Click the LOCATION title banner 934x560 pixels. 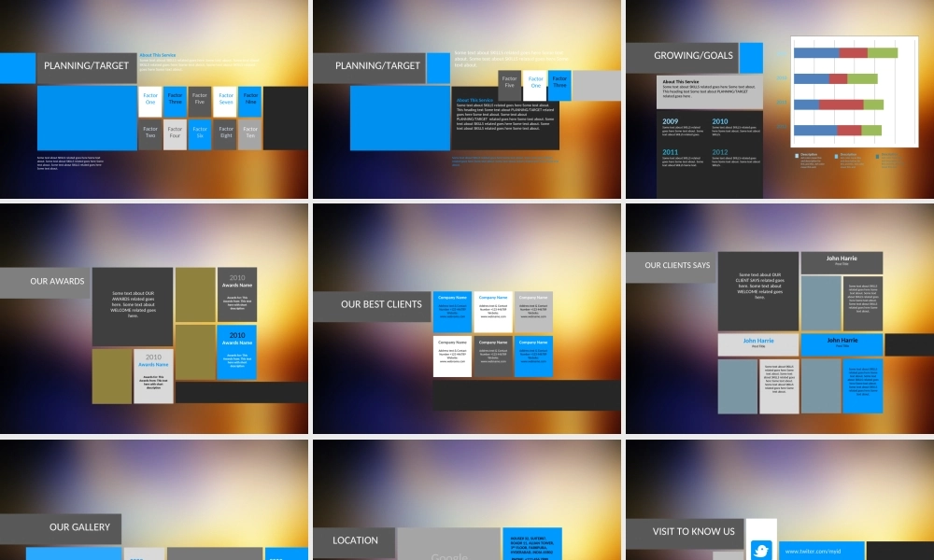point(355,540)
